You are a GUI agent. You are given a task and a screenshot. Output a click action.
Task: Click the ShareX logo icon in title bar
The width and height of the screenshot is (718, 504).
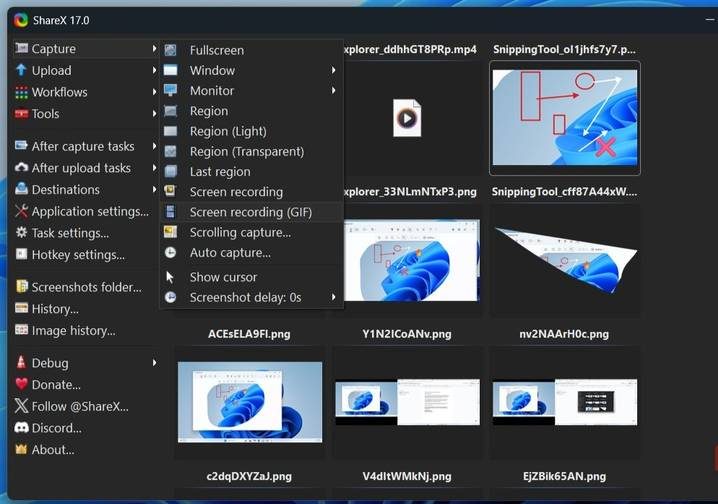point(21,20)
